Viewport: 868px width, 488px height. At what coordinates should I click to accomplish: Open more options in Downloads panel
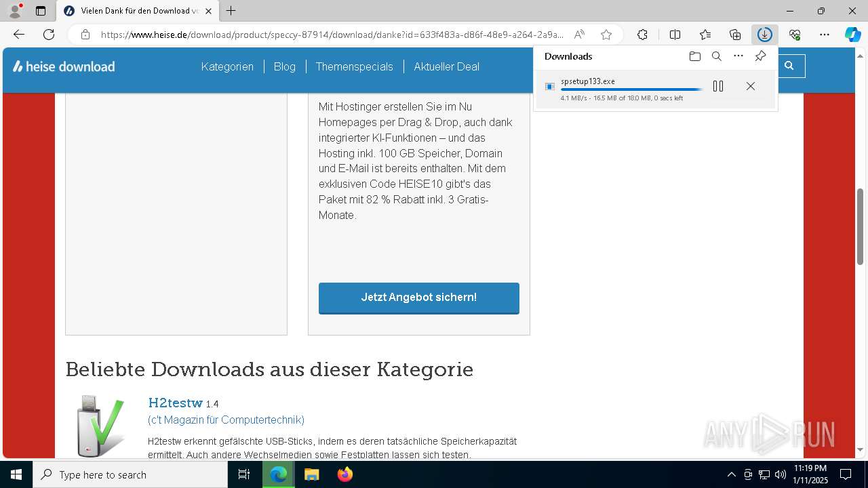[738, 56]
